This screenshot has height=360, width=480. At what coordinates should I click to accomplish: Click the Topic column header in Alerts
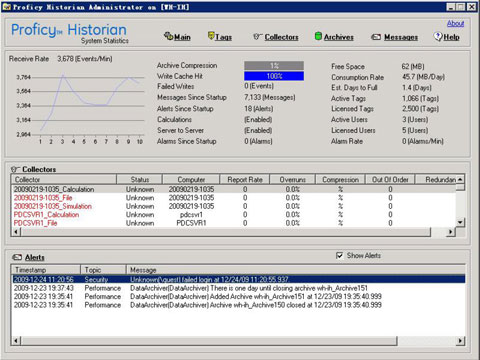click(x=103, y=270)
